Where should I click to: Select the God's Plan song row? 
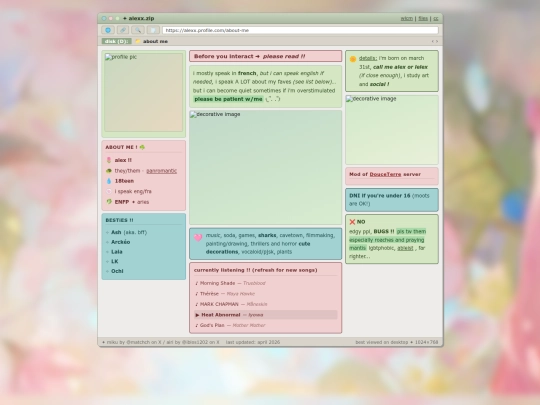tap(266, 325)
